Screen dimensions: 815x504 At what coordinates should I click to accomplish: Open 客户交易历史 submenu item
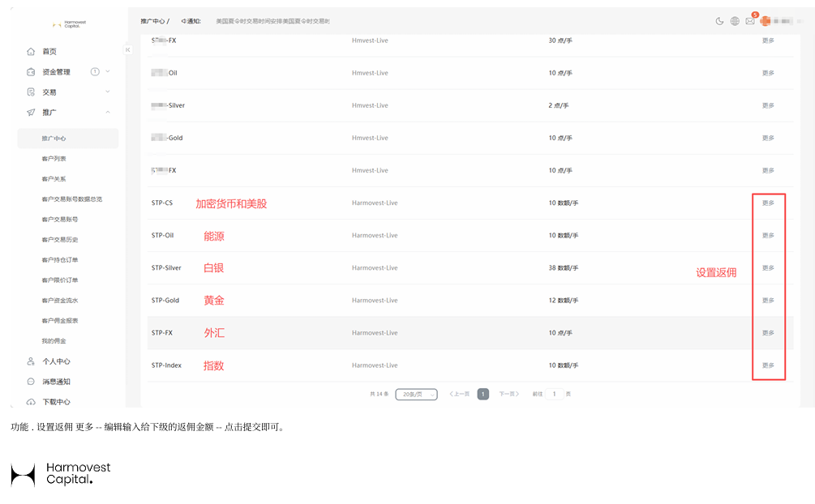coord(60,240)
